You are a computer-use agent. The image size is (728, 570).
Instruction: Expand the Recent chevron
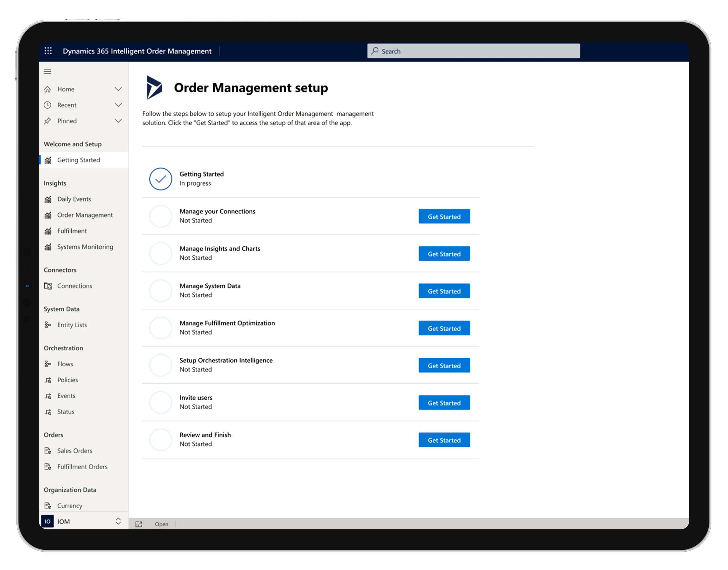pyautogui.click(x=118, y=105)
